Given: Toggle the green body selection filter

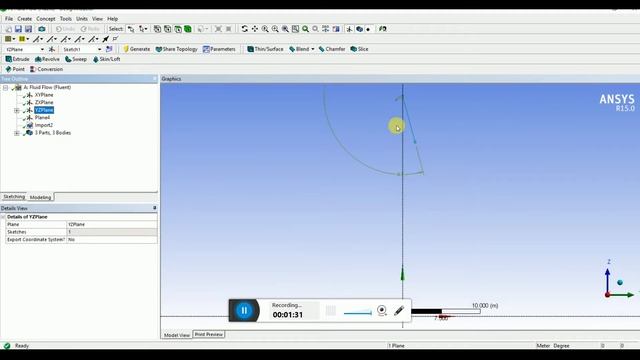Looking at the screenshot, I should tap(187, 29).
